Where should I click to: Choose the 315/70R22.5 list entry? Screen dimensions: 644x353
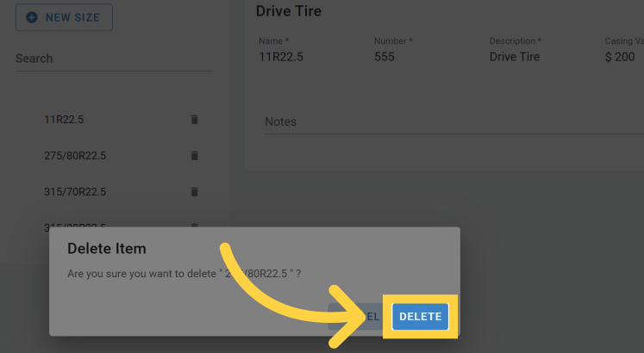pos(75,191)
